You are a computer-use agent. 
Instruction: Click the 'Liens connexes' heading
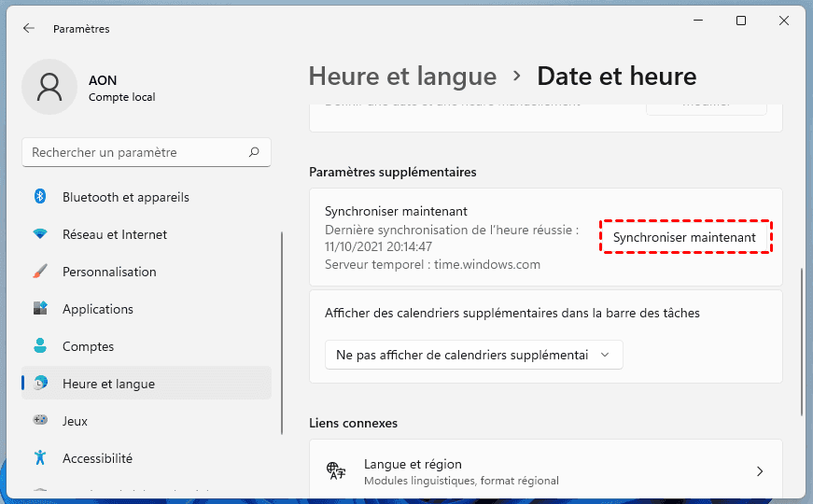[353, 423]
